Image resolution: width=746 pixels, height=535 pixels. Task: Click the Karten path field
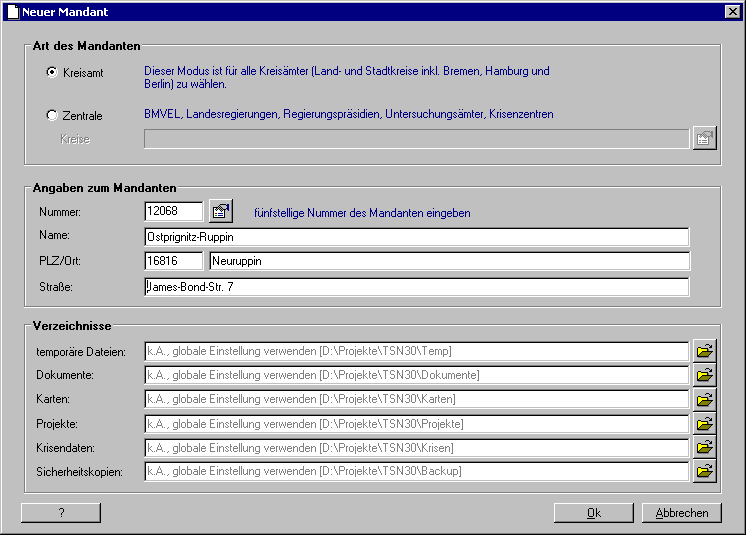click(417, 399)
